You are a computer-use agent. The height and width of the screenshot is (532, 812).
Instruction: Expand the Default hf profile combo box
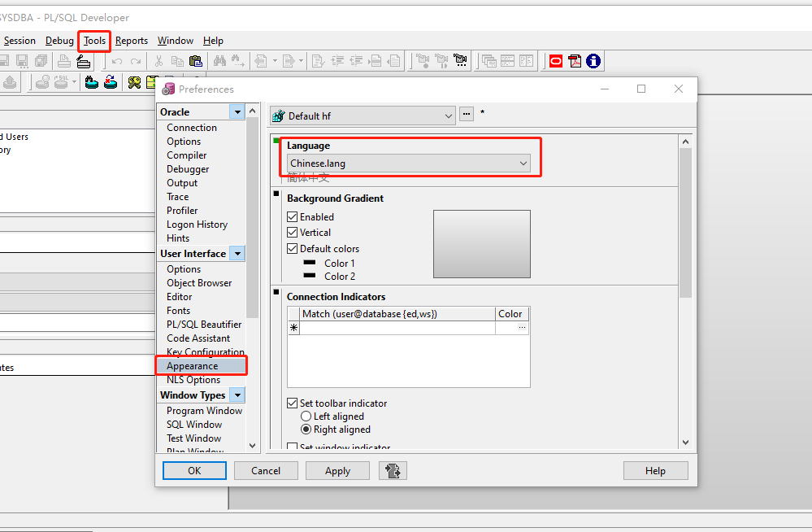(449, 115)
